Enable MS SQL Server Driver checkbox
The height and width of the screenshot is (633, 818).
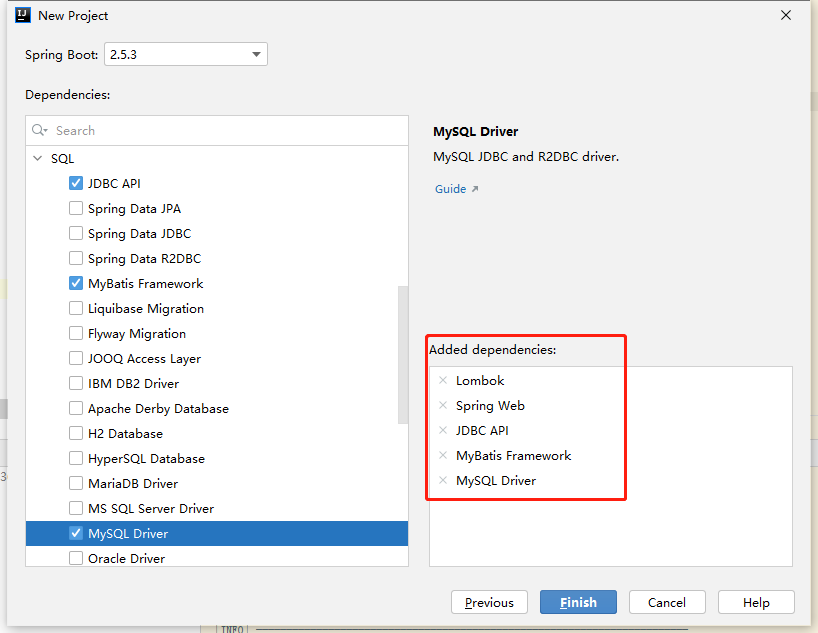[x=76, y=509]
